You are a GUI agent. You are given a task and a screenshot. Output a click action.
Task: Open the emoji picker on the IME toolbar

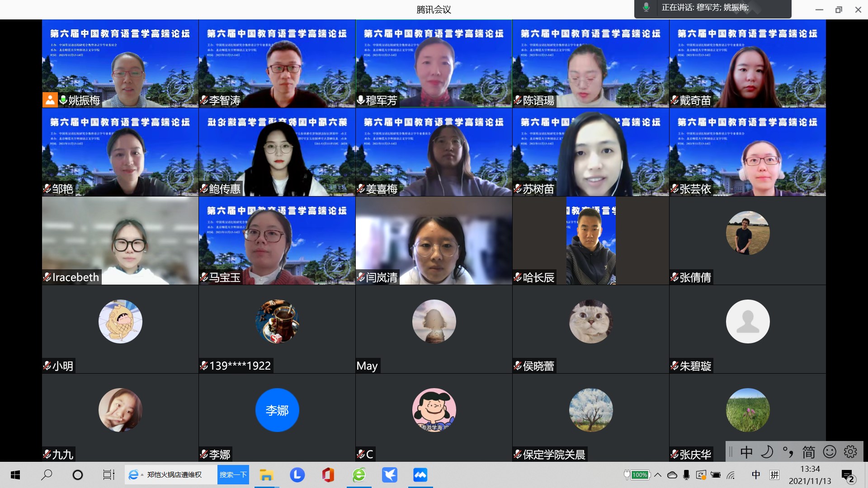(x=829, y=452)
